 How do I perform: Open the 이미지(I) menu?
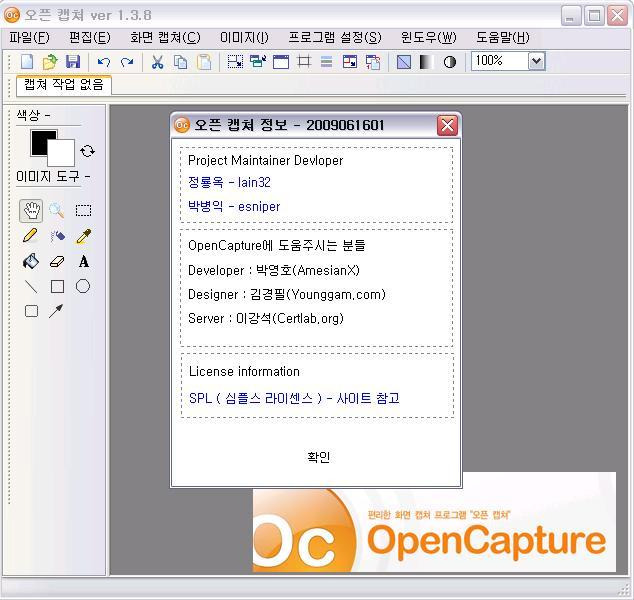(244, 38)
